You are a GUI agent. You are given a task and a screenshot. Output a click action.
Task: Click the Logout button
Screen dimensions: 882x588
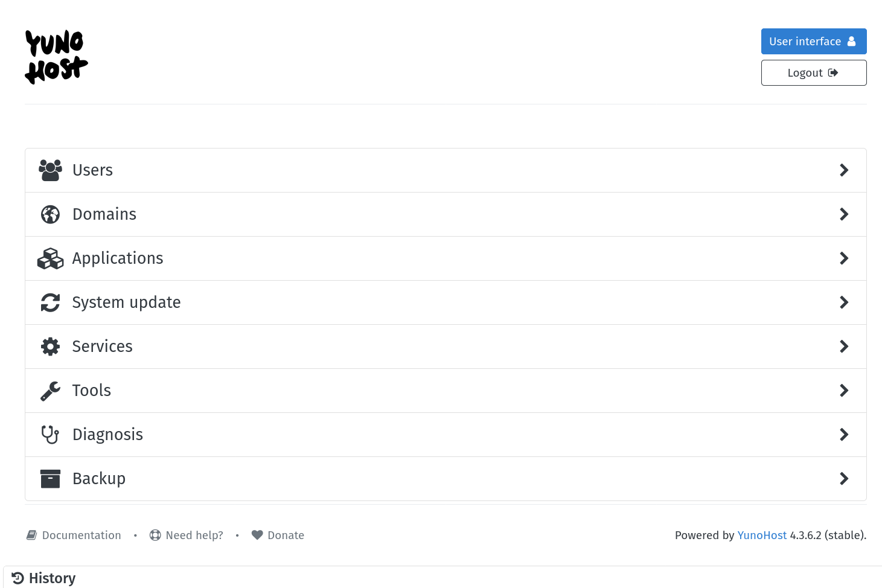click(813, 72)
